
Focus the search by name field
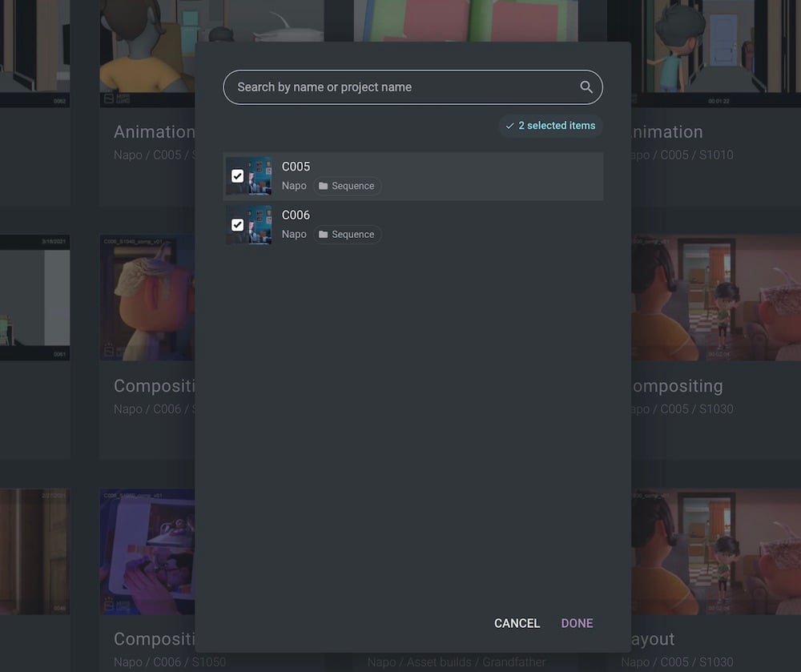(400, 87)
